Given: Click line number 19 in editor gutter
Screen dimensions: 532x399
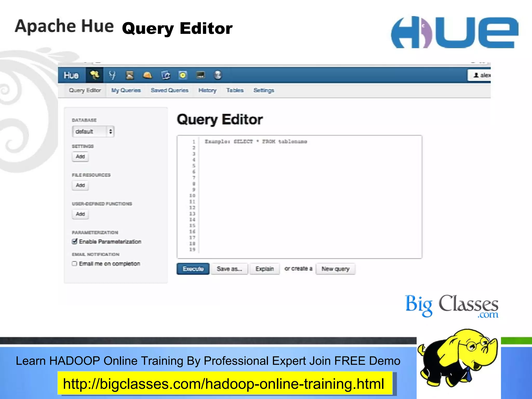Looking at the screenshot, I should [192, 249].
